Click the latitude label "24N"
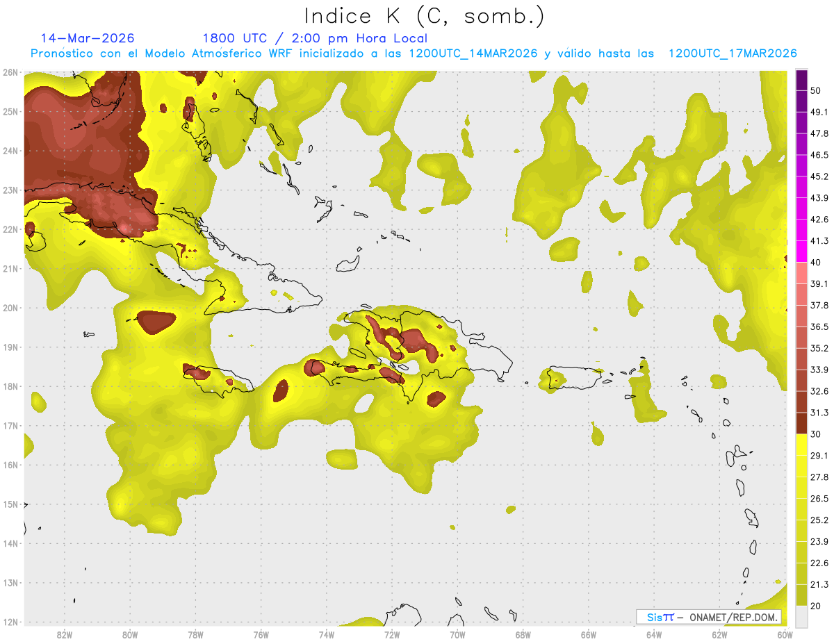834x644 pixels. point(11,151)
